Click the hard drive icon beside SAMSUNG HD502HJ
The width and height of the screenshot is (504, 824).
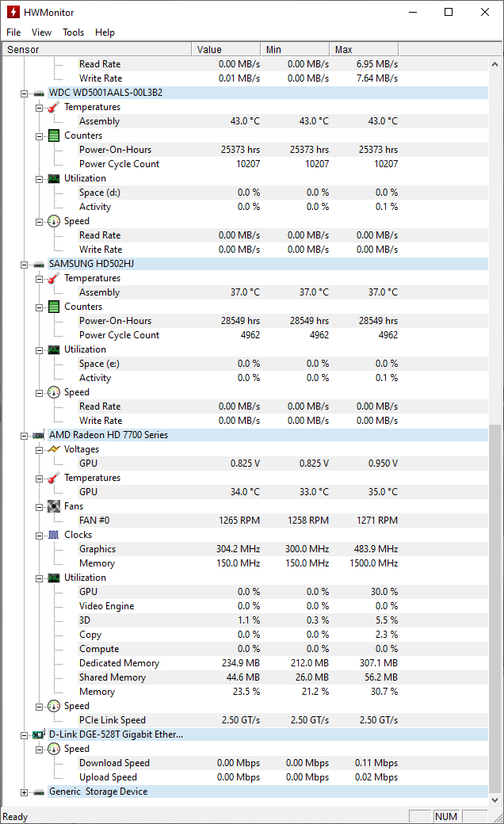pos(38,264)
